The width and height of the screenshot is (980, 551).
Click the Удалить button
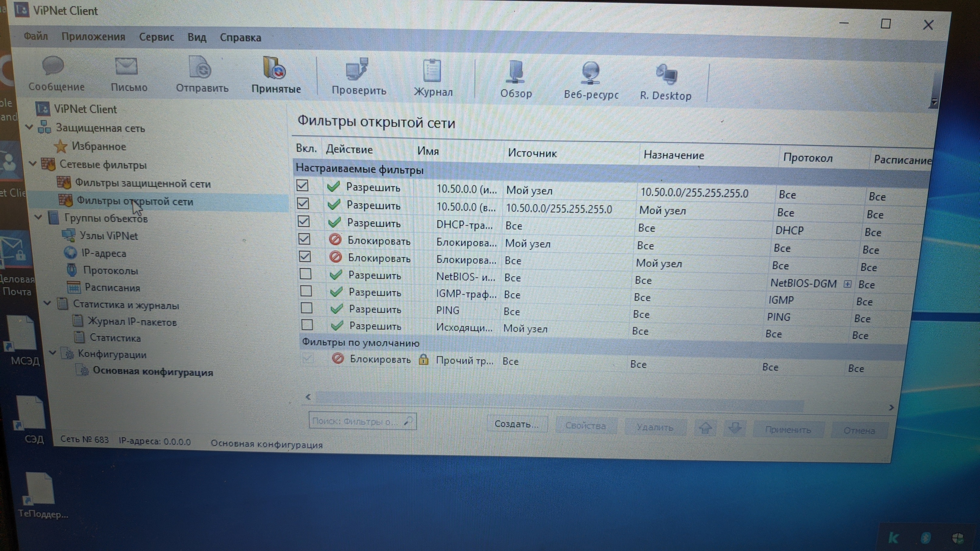(x=655, y=427)
